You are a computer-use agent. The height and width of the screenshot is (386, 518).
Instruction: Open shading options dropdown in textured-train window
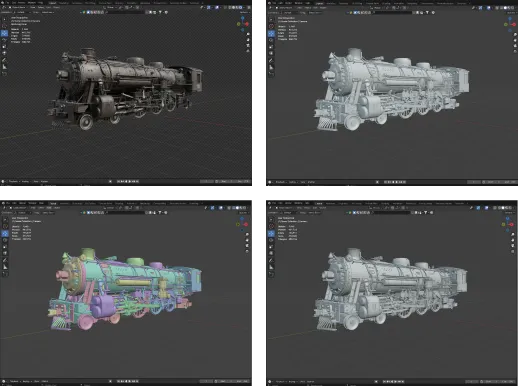244,7
